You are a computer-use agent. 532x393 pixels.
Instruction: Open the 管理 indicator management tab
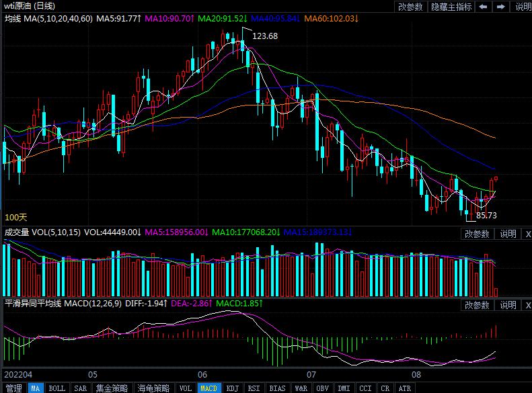click(13, 388)
